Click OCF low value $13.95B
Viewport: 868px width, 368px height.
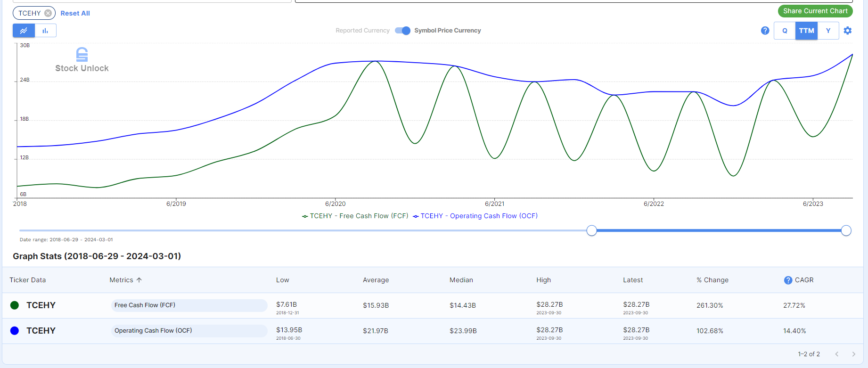pyautogui.click(x=289, y=330)
